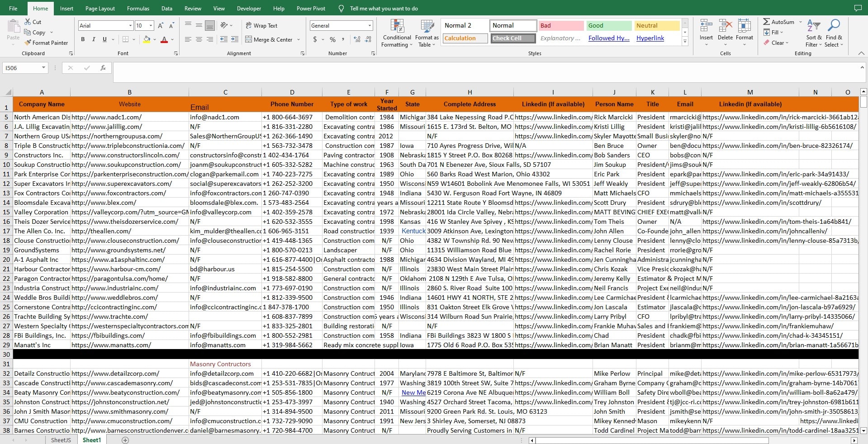Screen dimensions: 868x444
Task: Switch to the Power Pivot tab
Action: 311,8
